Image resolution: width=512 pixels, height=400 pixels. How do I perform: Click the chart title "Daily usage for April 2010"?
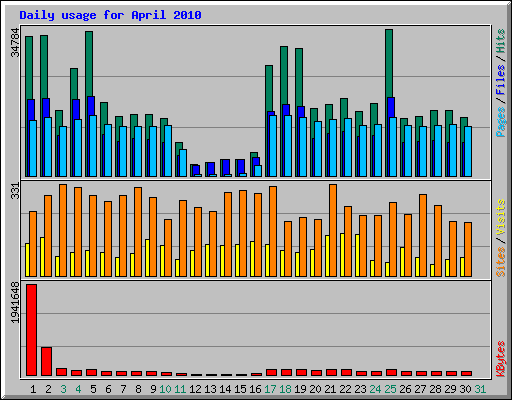coord(110,15)
